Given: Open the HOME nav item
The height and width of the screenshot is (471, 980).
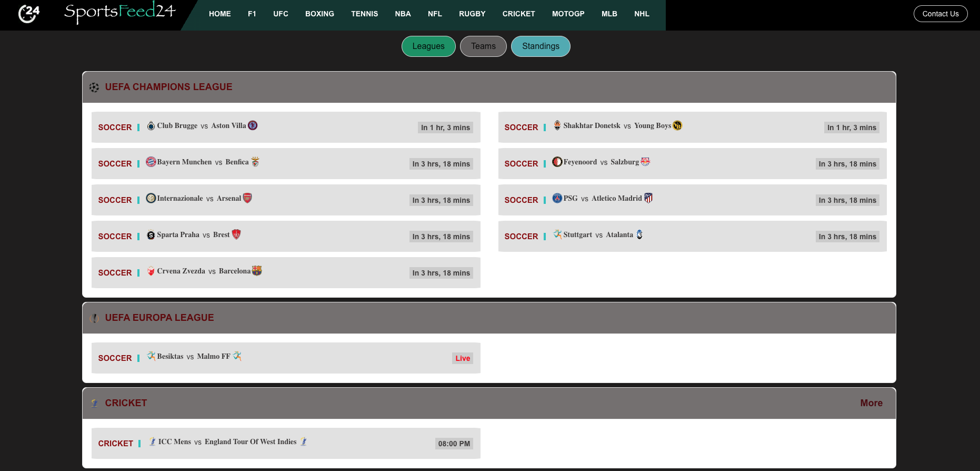Looking at the screenshot, I should 220,14.
